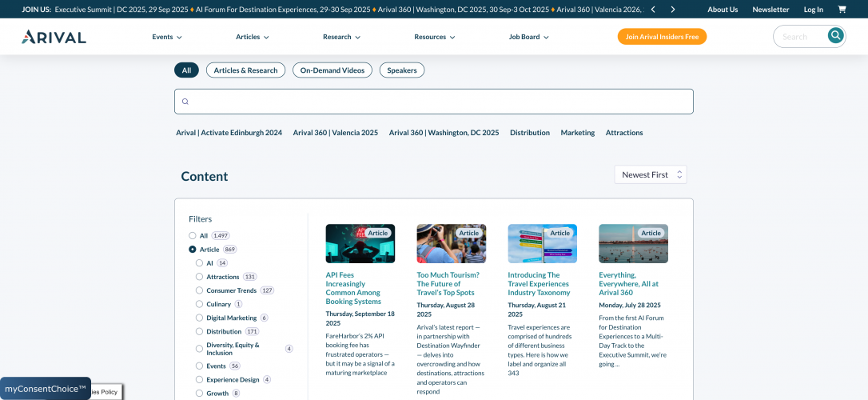The width and height of the screenshot is (868, 400).
Task: Expand the Events navigation menu
Action: 167,37
